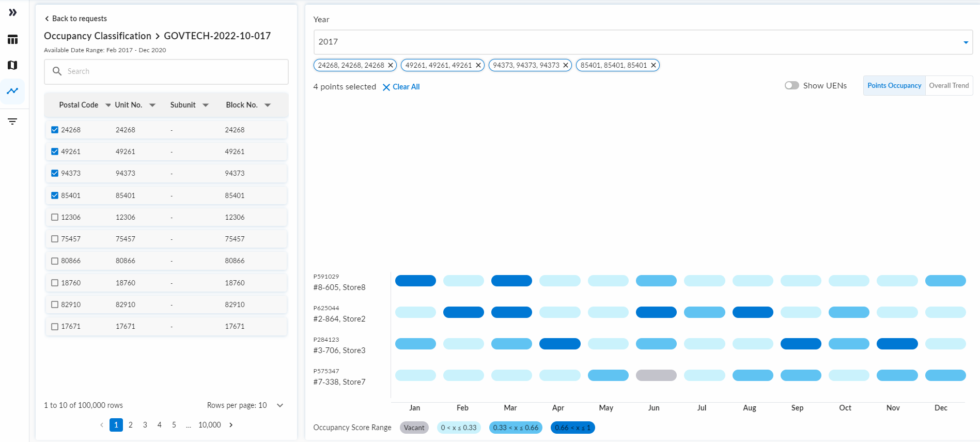The image size is (980, 442).
Task: Go to page 3
Action: pos(145,425)
